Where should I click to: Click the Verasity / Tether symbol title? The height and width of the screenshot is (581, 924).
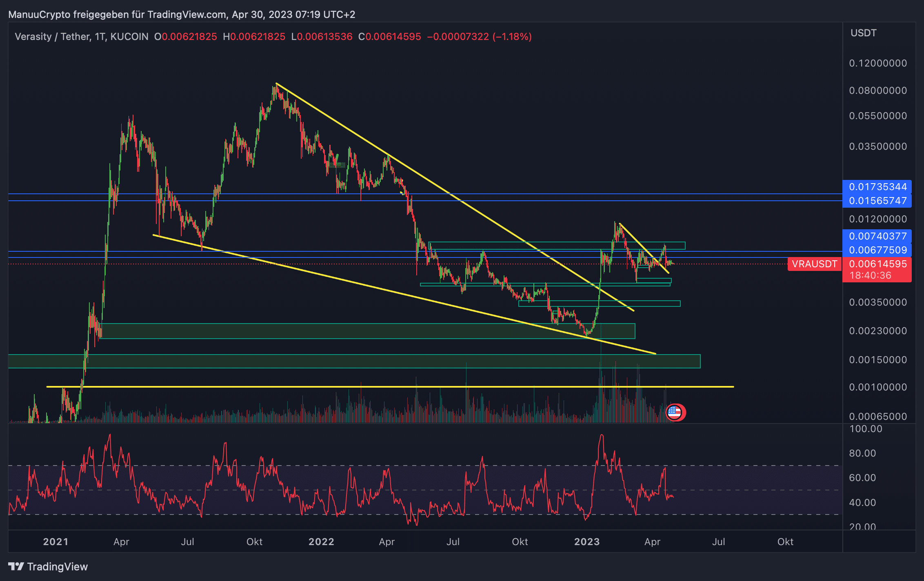click(53, 37)
